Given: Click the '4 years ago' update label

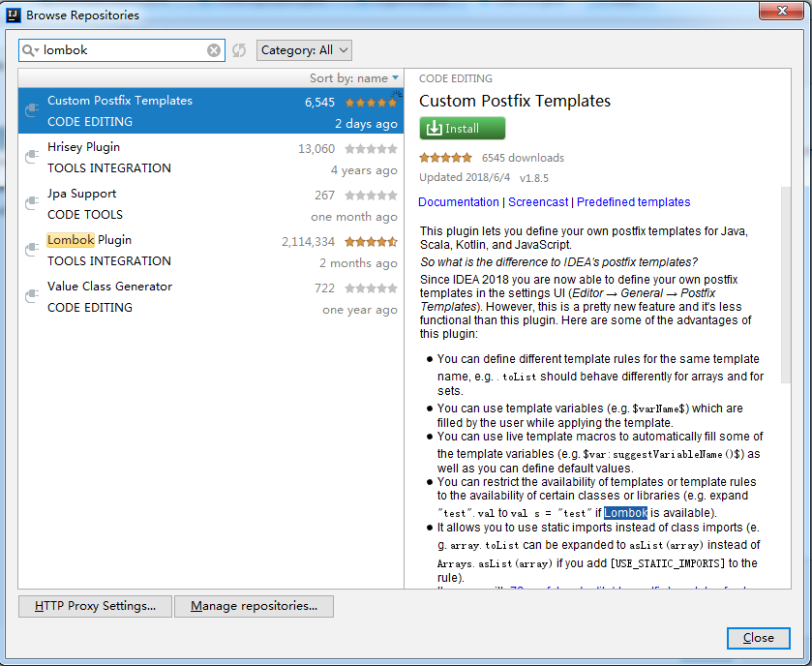Looking at the screenshot, I should coord(364,170).
